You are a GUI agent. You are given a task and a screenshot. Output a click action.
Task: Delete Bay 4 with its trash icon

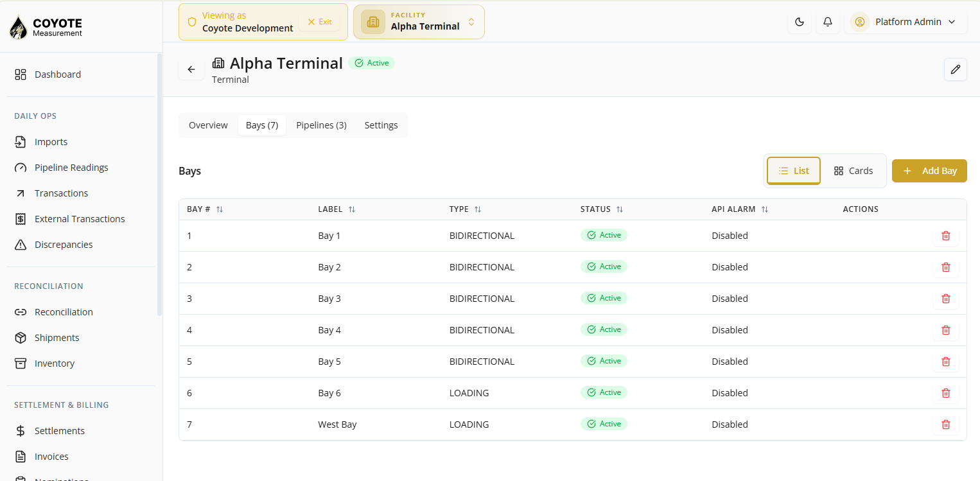click(x=945, y=330)
